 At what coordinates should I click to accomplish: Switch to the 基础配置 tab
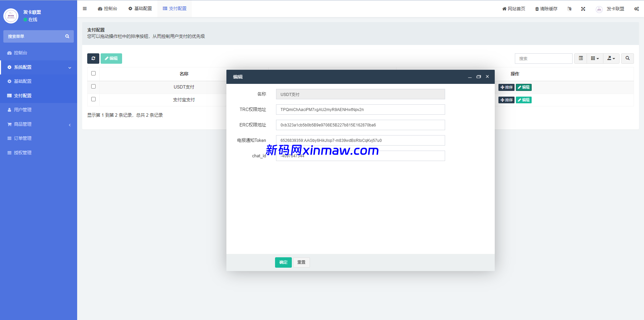pos(140,9)
